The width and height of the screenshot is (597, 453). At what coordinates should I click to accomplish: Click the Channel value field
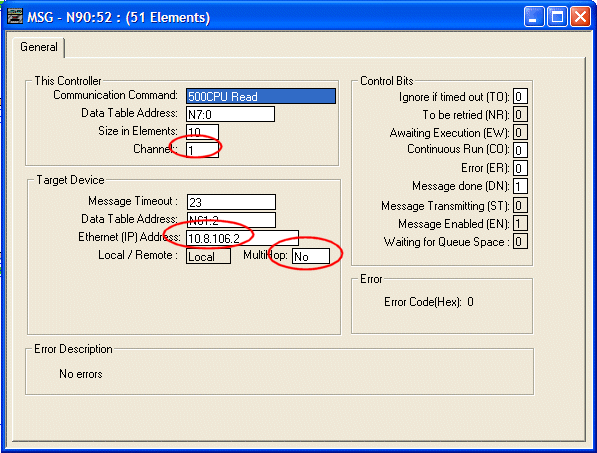tap(202, 150)
